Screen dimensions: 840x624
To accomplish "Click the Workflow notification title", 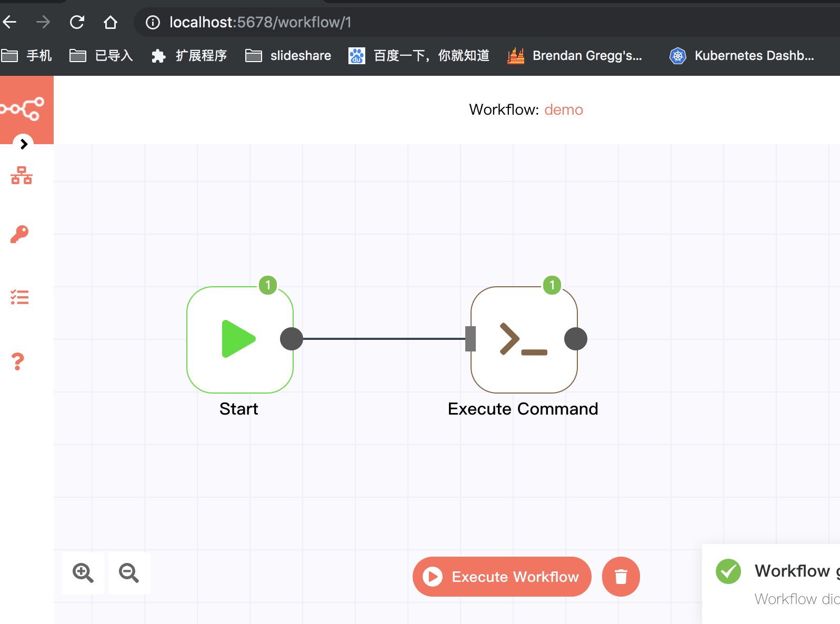I will [797, 571].
